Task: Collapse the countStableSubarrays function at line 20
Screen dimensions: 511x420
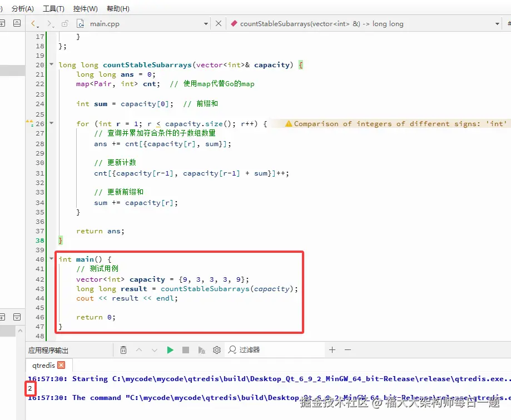Action: 51,64
